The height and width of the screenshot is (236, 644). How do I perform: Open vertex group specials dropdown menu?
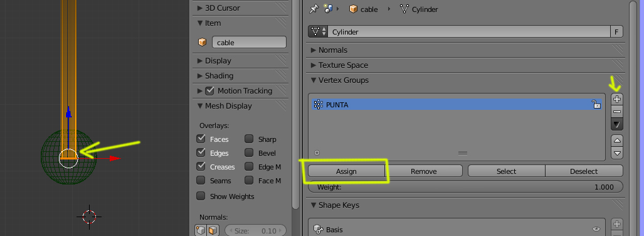pyautogui.click(x=617, y=124)
